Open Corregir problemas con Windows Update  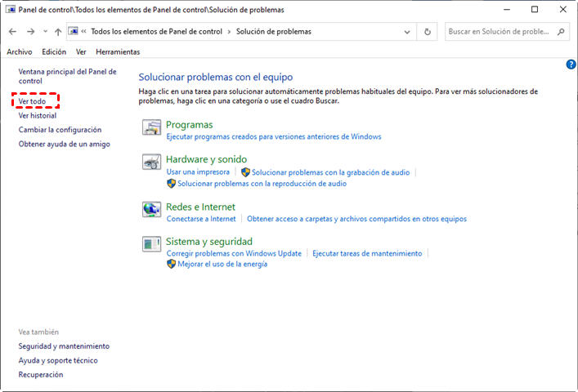point(234,254)
